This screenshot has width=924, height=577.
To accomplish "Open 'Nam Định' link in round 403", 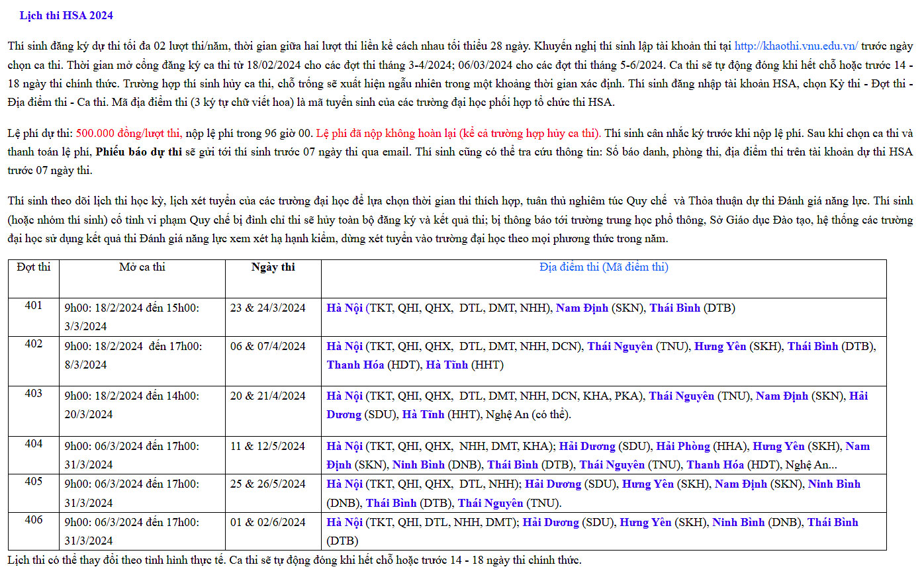I will (x=782, y=396).
